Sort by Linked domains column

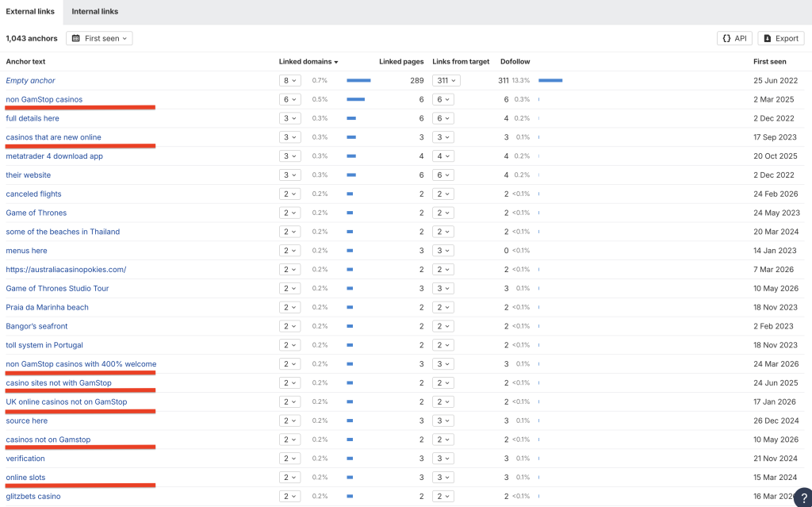[308, 61]
